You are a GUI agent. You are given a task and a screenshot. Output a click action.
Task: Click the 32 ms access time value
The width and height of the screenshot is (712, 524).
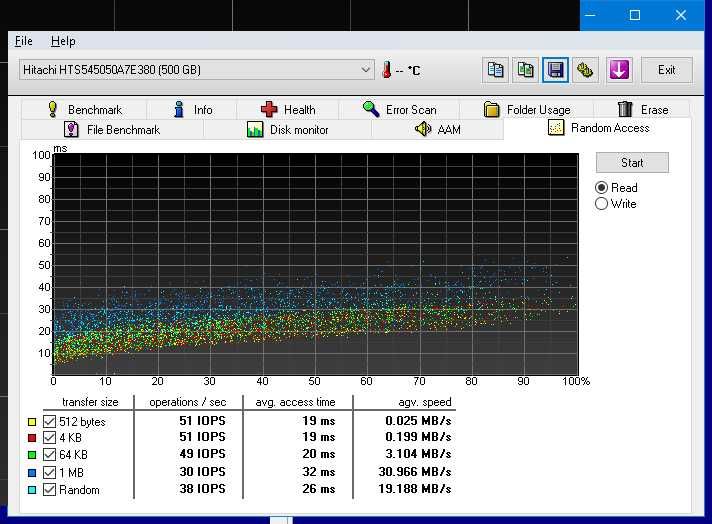[x=319, y=472]
